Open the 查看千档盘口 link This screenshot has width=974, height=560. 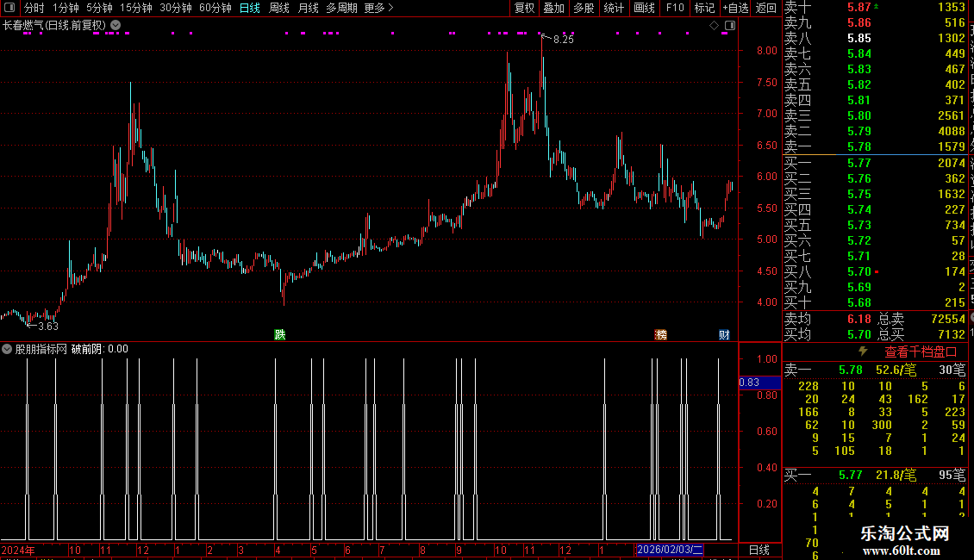pos(921,352)
